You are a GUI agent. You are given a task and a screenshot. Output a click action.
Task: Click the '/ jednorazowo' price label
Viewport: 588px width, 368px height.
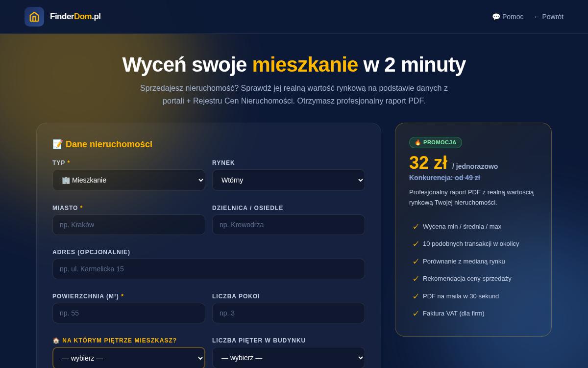475,166
